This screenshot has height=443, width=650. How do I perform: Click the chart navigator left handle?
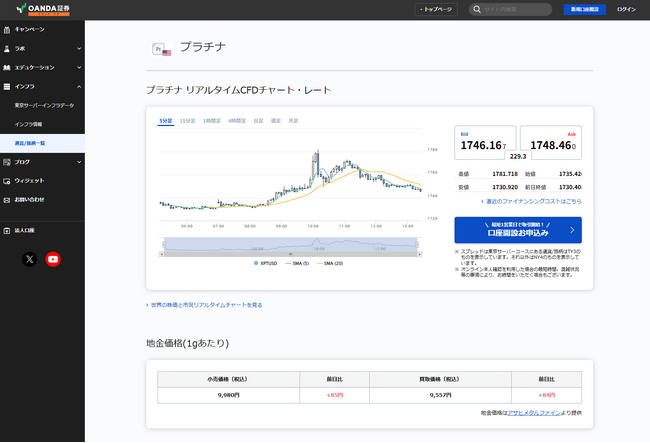[164, 244]
